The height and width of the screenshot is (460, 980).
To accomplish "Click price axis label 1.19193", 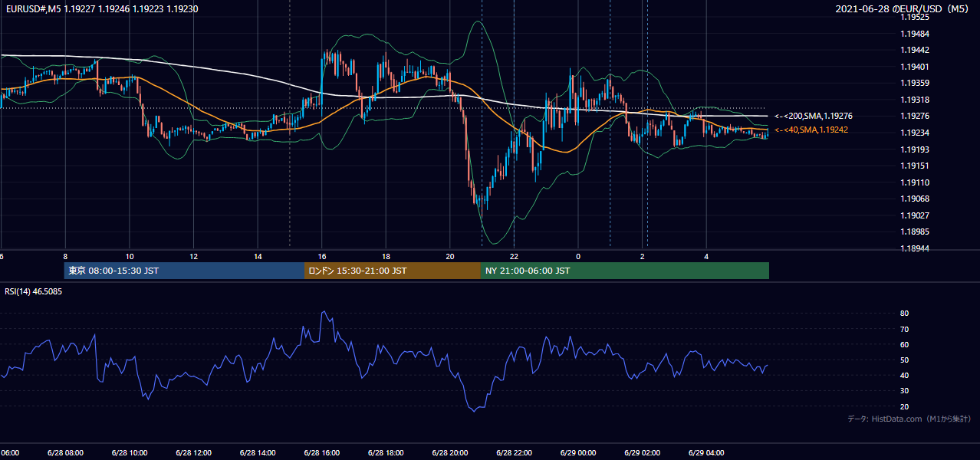I will tap(915, 149).
